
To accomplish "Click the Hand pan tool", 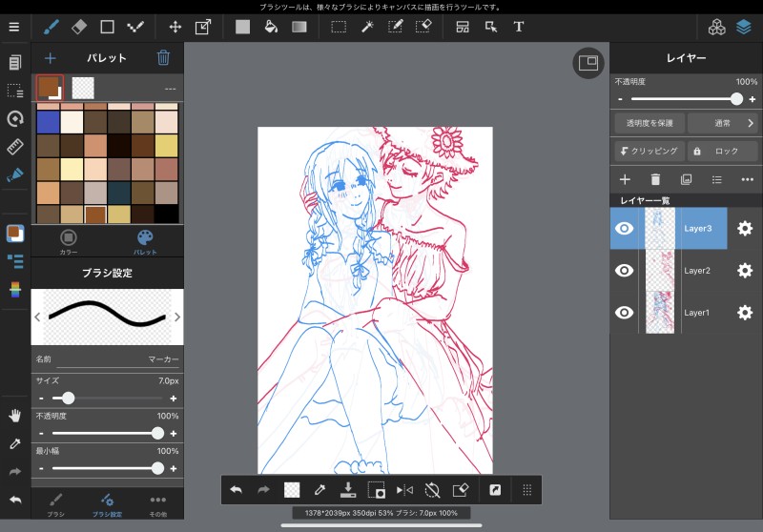I will [14, 416].
